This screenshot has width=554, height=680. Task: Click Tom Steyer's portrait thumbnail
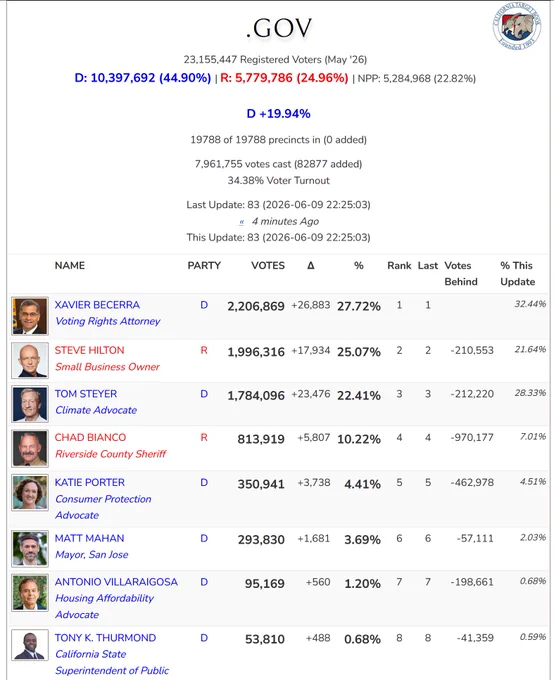[30, 404]
